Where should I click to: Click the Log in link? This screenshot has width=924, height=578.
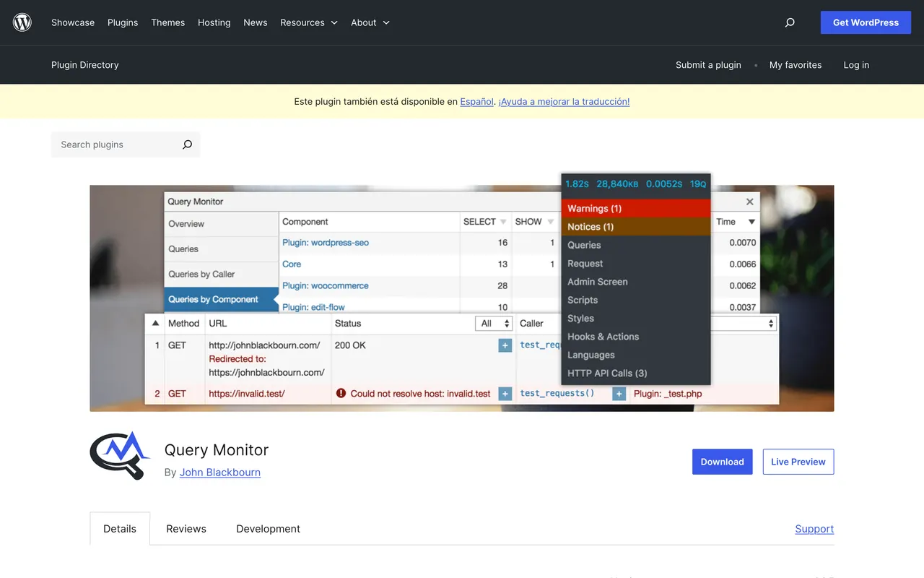pos(856,65)
